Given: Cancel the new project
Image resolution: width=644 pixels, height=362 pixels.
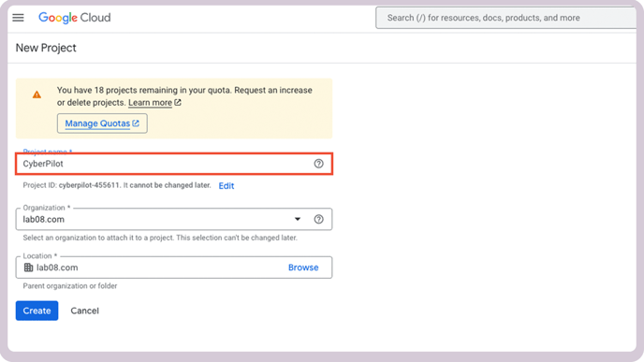Looking at the screenshot, I should click(84, 311).
